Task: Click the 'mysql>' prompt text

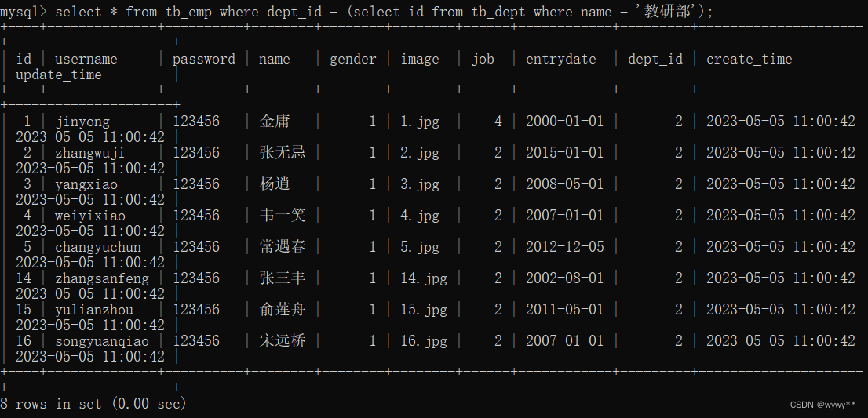Action: point(24,12)
